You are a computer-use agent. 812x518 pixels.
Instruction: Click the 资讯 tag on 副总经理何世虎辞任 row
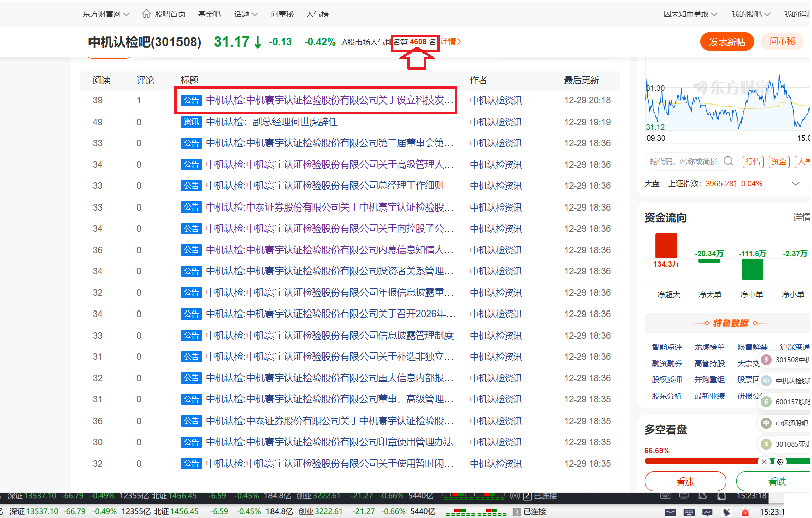[x=191, y=122]
